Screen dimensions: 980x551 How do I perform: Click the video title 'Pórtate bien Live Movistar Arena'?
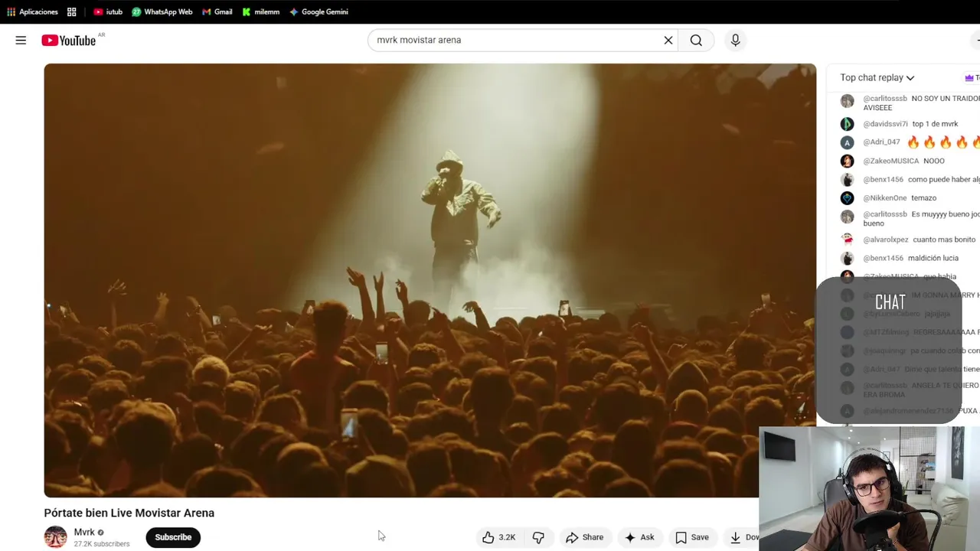[x=129, y=514]
